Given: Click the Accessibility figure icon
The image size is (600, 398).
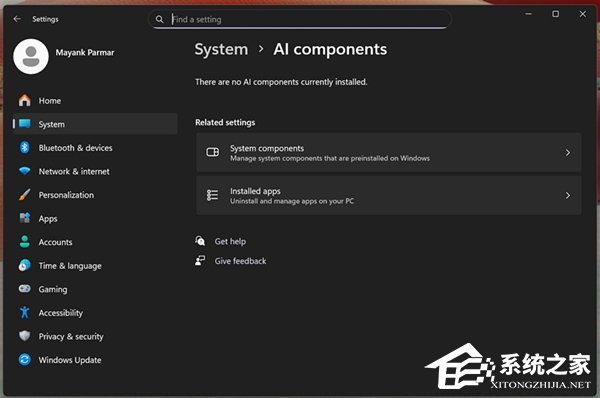Looking at the screenshot, I should (24, 312).
